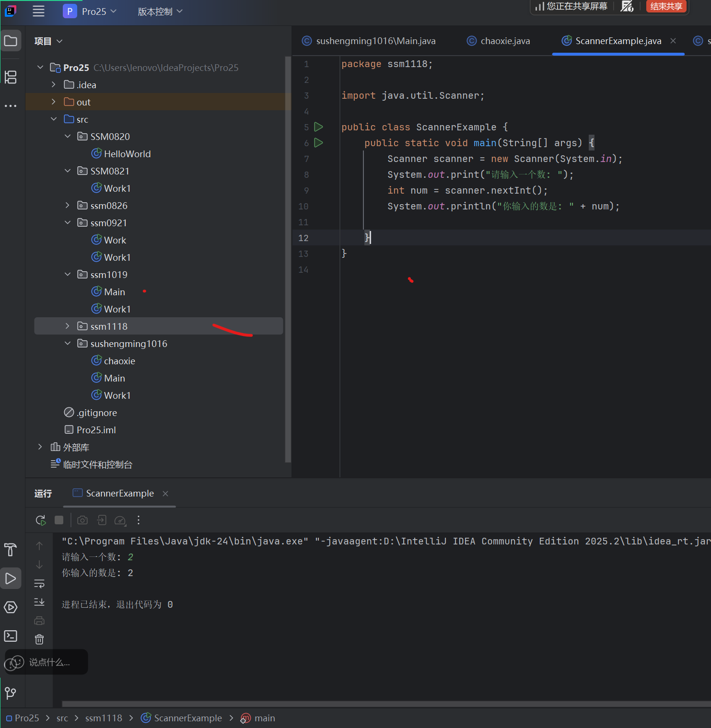Toggle scroll to end of console
711x728 pixels.
click(39, 602)
